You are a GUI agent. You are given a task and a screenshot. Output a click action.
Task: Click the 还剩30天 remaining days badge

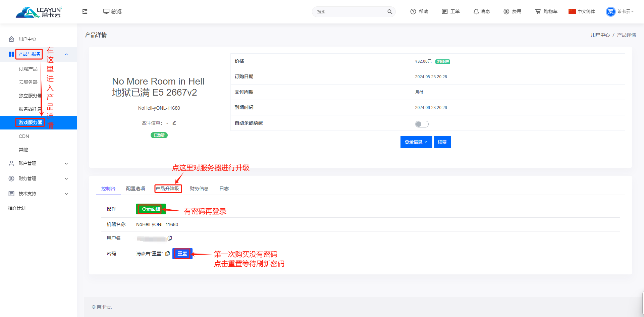(x=443, y=62)
